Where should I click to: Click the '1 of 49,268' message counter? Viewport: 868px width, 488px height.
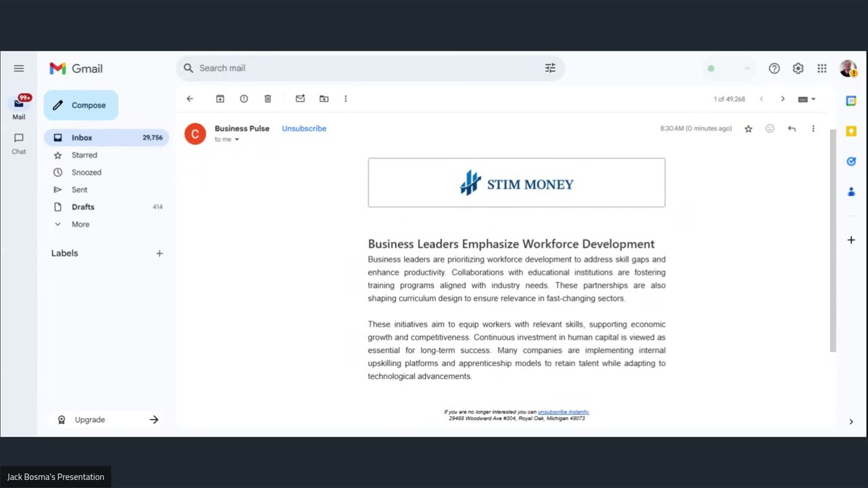click(x=729, y=99)
